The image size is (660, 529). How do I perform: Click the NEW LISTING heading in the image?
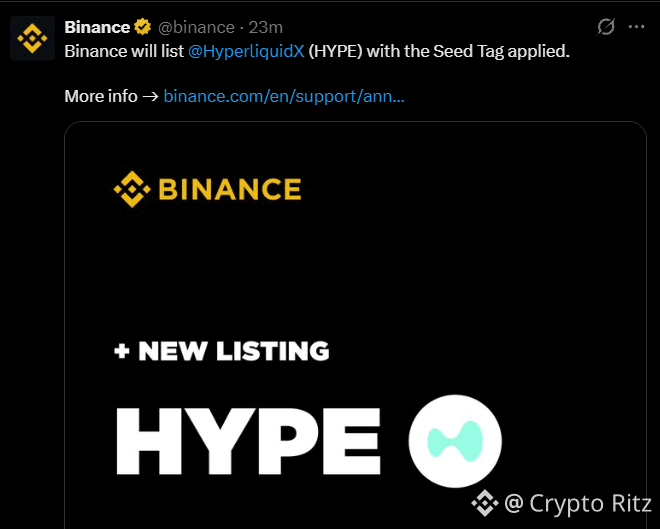[x=234, y=351]
